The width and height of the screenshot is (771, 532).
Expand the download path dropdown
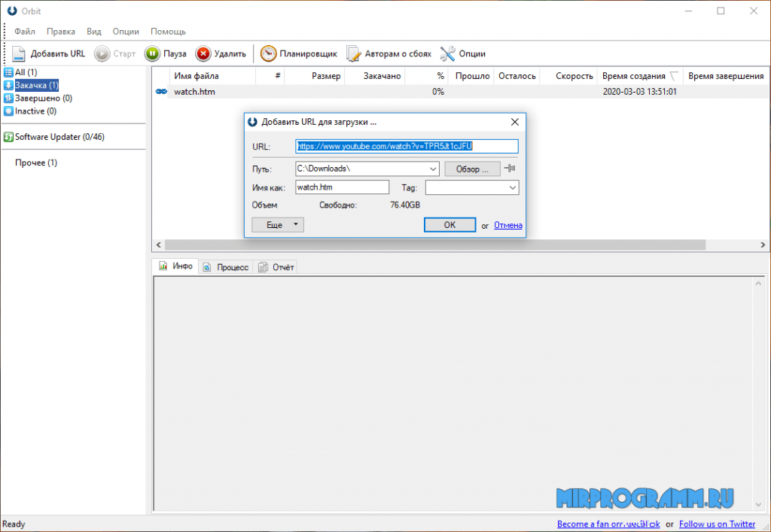(x=432, y=169)
